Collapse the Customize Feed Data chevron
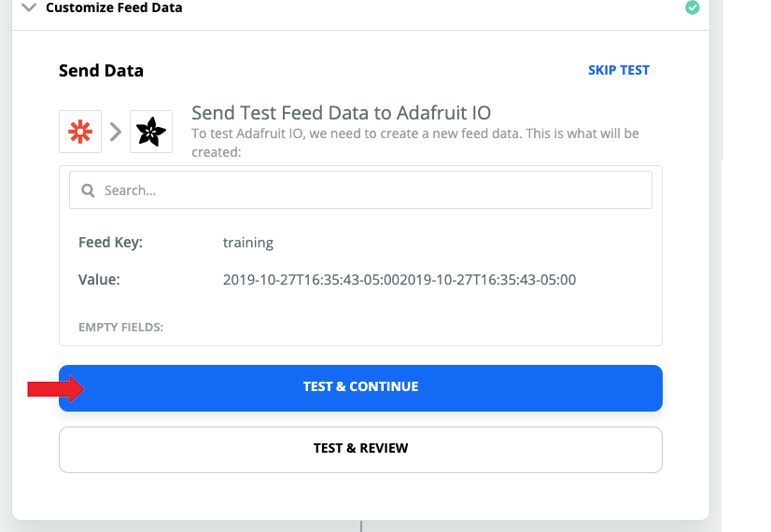The image size is (771, 532). pyautogui.click(x=29, y=7)
